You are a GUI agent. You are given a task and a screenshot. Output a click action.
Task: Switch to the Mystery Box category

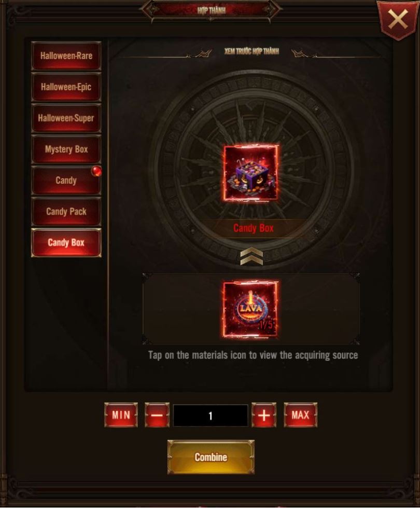pyautogui.click(x=66, y=149)
